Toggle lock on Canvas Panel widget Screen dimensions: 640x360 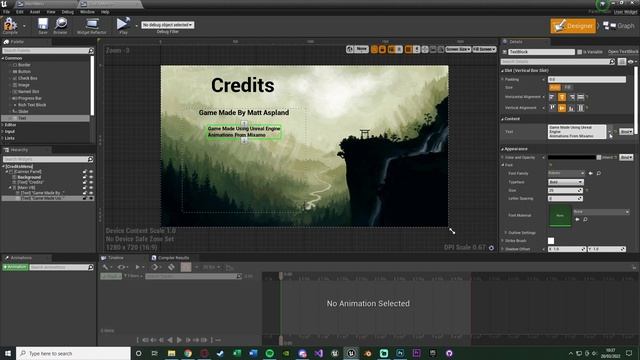[85, 172]
